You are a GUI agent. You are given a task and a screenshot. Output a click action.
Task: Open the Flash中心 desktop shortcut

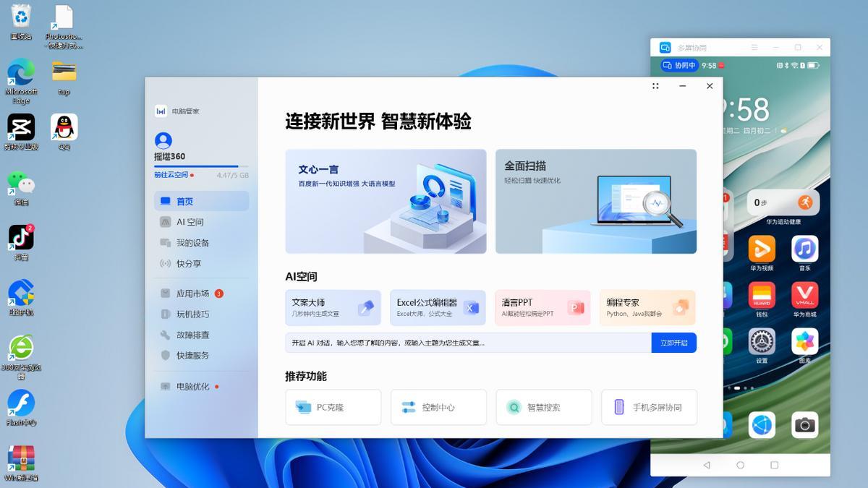click(x=21, y=408)
